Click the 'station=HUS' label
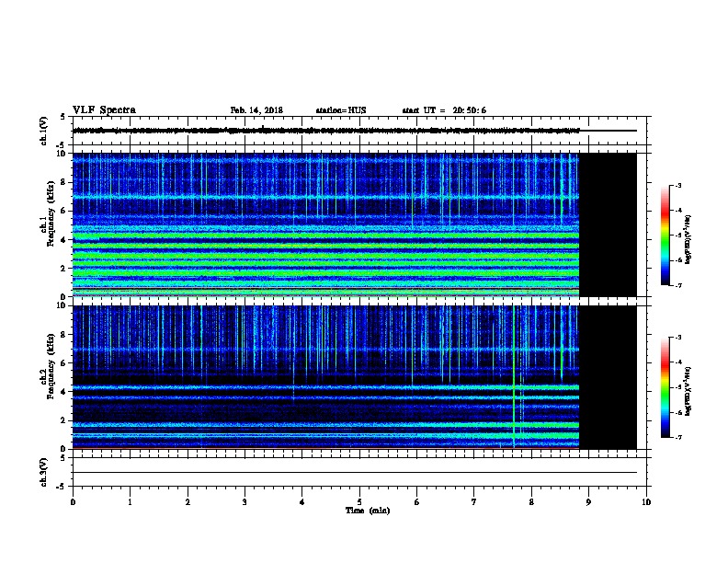Image resolution: width=728 pixels, height=563 pixels. tap(341, 110)
